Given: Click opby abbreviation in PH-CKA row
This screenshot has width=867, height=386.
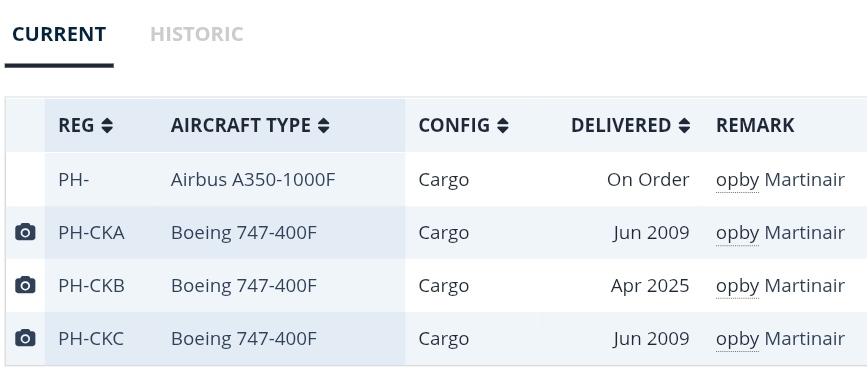Looking at the screenshot, I should tap(738, 233).
